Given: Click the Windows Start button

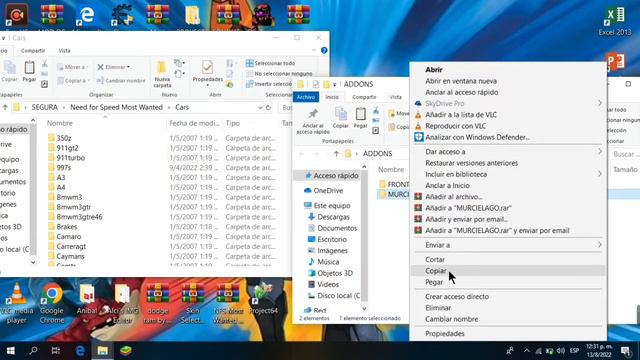Looking at the screenshot, I should [x=11, y=351].
